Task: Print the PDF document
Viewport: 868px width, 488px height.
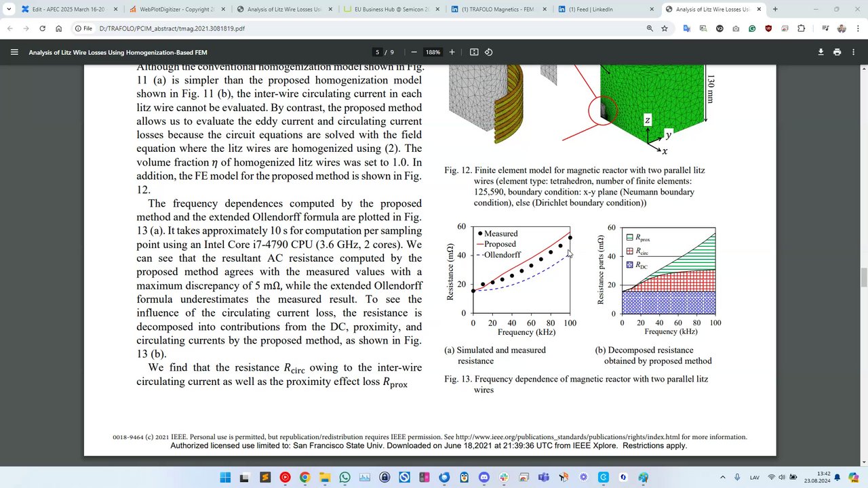Action: [x=837, y=52]
